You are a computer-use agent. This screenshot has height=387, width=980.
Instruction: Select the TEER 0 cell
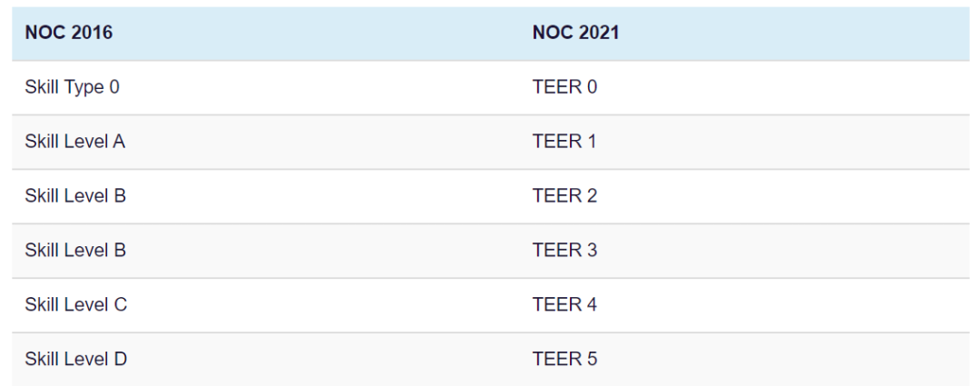[x=744, y=88]
